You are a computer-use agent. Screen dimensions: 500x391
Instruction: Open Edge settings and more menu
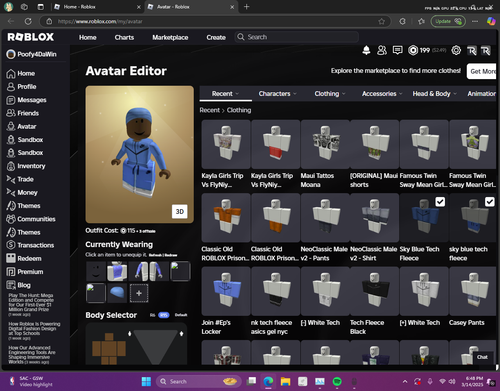pyautogui.click(x=475, y=21)
